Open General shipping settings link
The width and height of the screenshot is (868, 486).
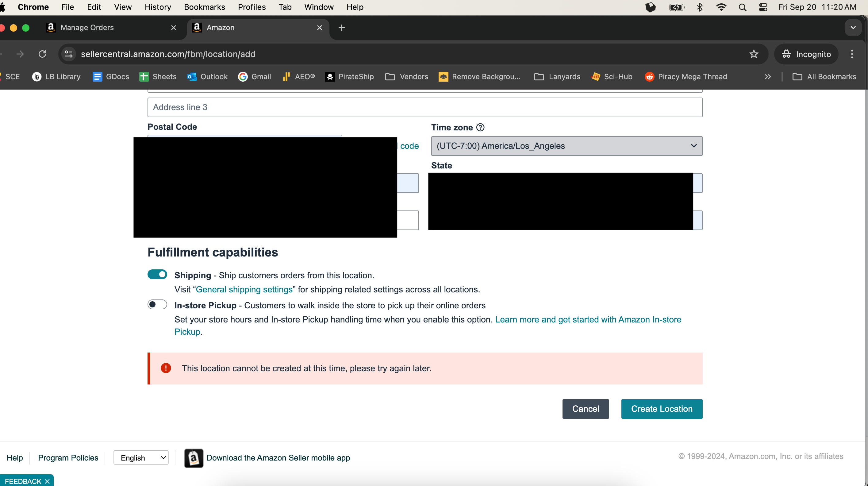[244, 289]
